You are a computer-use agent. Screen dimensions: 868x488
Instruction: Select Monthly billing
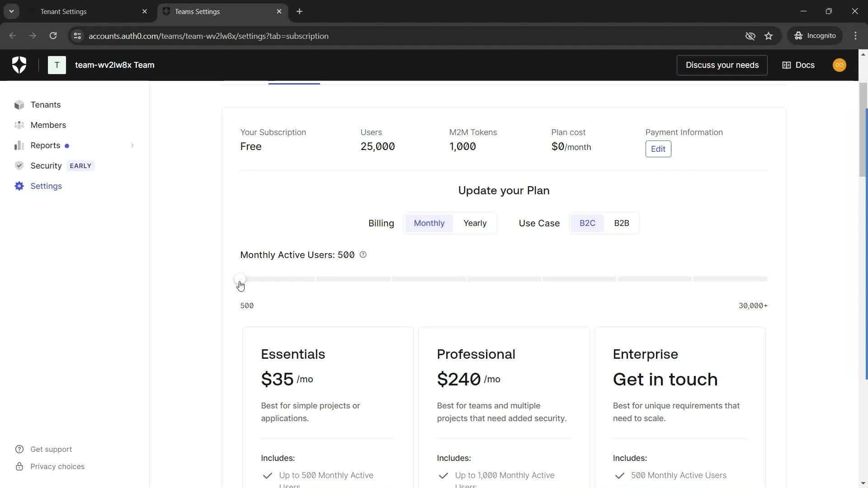(x=429, y=223)
